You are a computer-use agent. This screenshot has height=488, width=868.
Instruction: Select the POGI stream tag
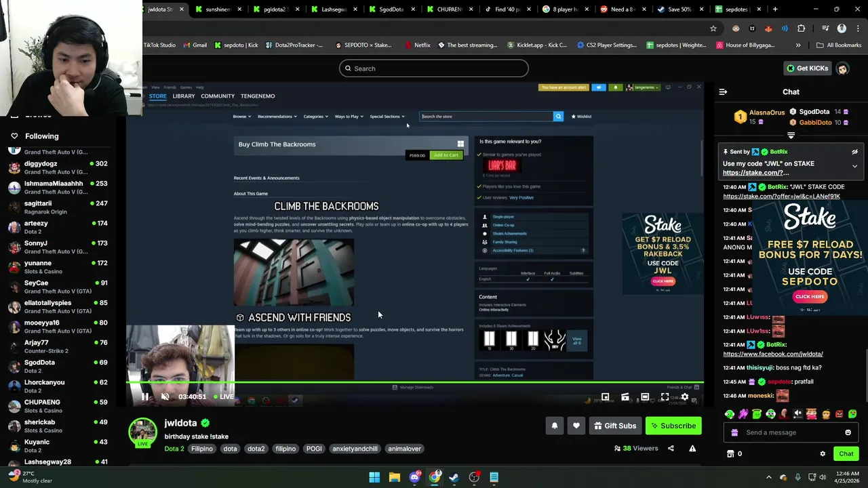tap(314, 449)
